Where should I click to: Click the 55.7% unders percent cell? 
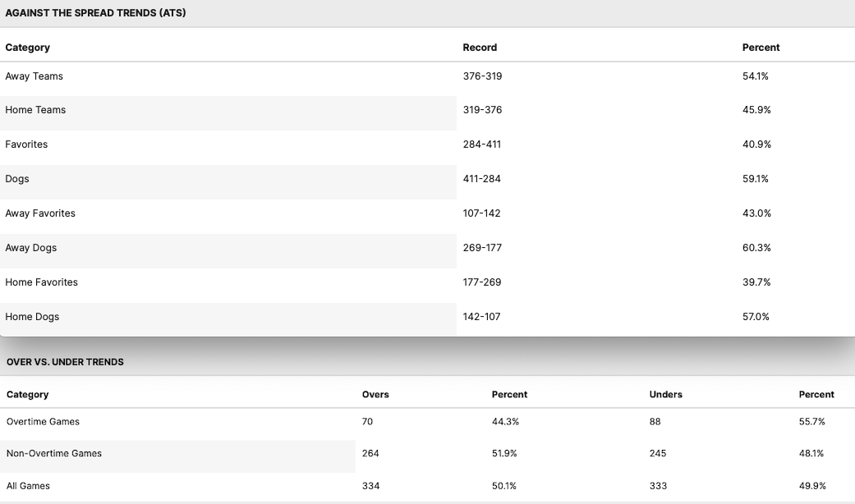click(811, 422)
